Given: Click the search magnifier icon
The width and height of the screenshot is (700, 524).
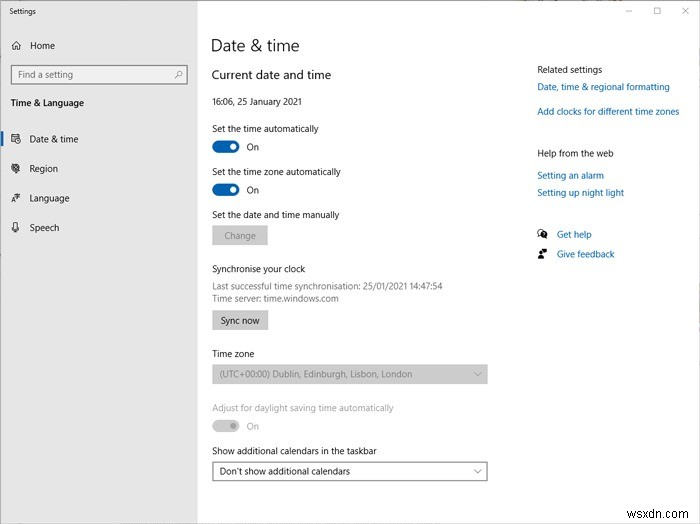Looking at the screenshot, I should tap(179, 74).
